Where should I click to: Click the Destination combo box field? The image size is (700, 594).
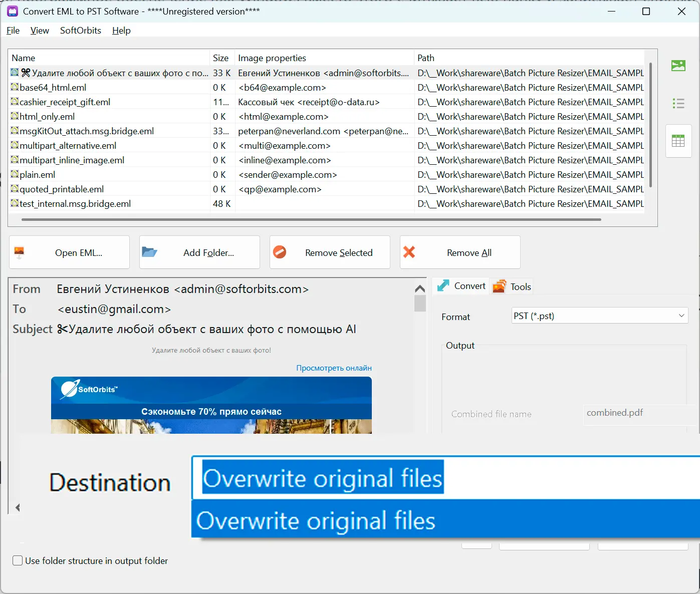(x=445, y=477)
